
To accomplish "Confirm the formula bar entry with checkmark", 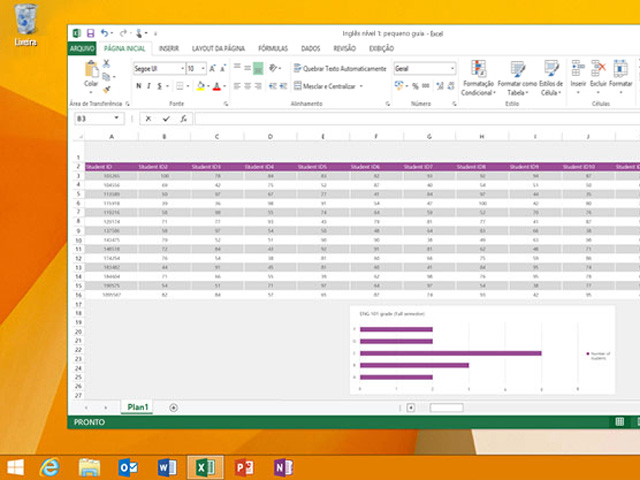I will pyautogui.click(x=166, y=119).
